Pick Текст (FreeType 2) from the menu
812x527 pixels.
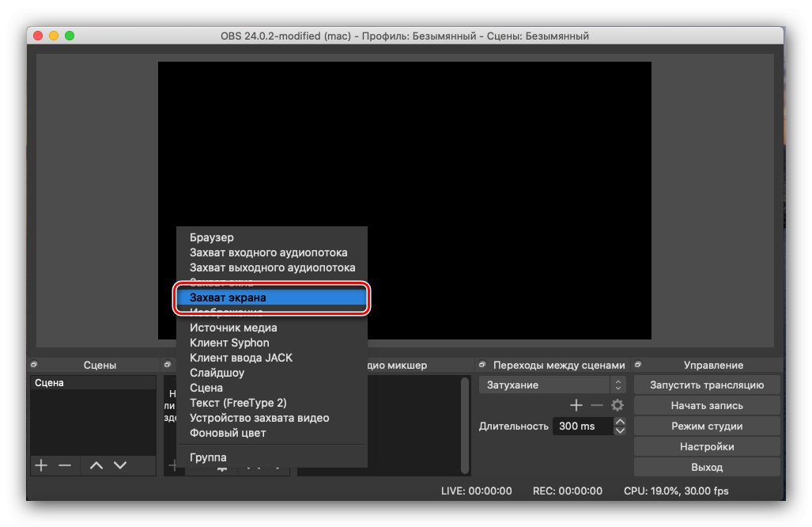click(237, 403)
